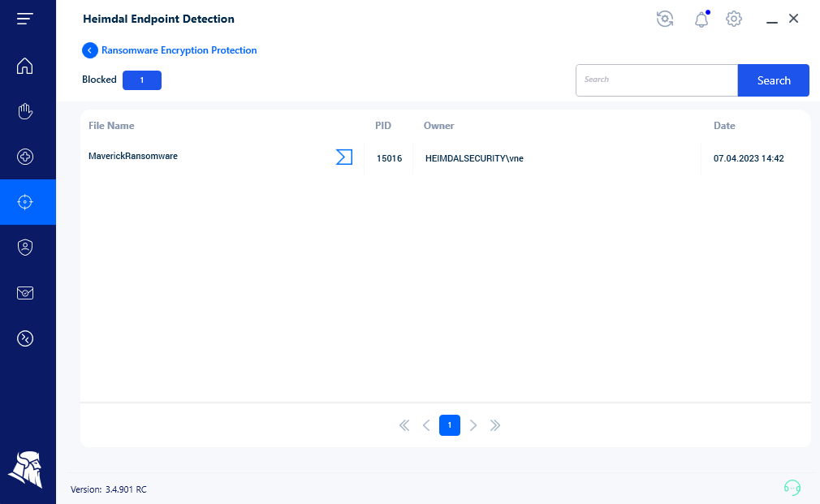Open the shield user (privileged access) sidebar icon

24,248
